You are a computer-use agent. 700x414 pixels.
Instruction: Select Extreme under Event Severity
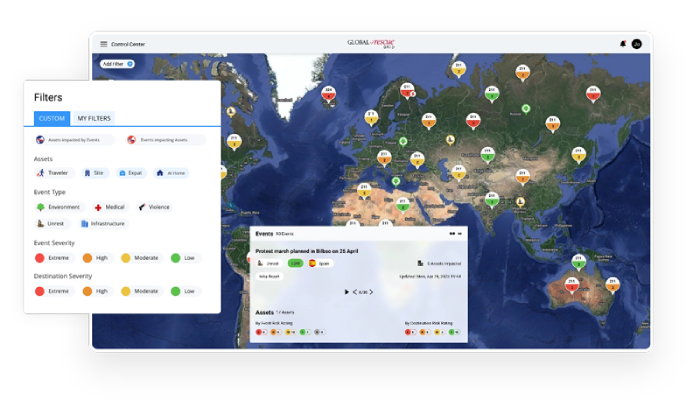[x=54, y=258]
